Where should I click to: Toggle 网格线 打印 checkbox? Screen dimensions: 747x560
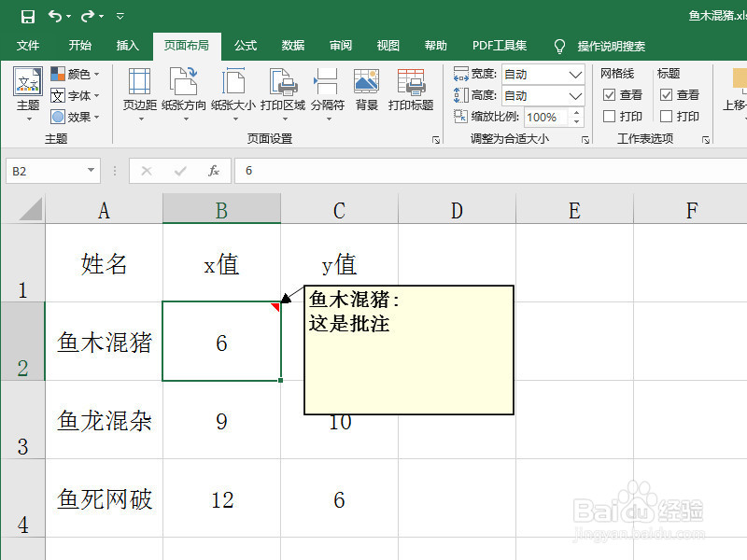[x=609, y=116]
